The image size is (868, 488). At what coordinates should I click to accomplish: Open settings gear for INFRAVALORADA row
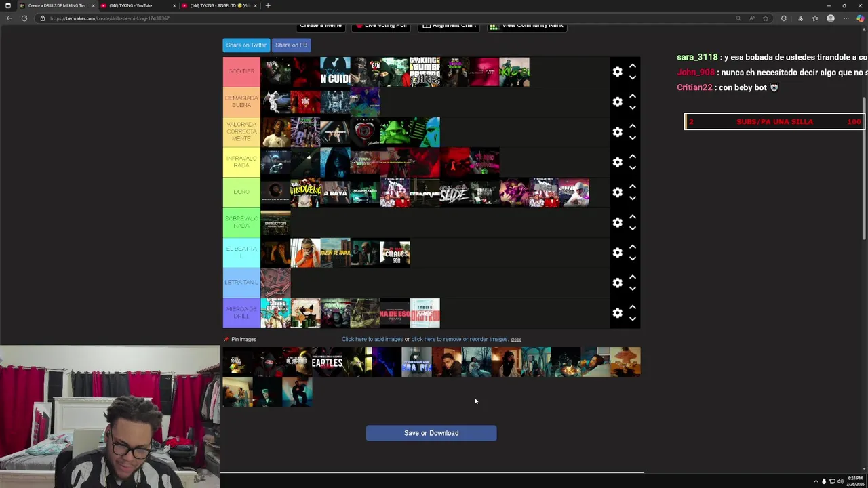tap(617, 162)
